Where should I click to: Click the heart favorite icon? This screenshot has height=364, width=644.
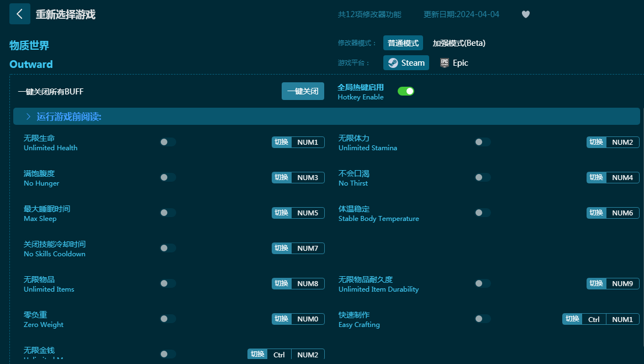(x=526, y=14)
